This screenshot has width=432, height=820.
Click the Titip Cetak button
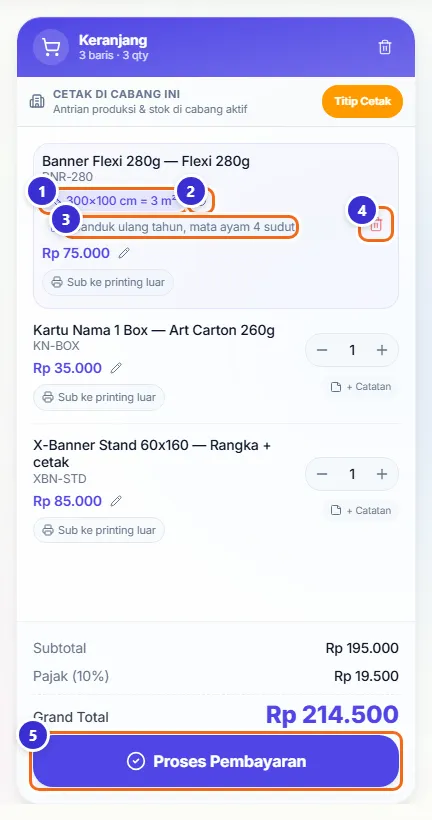pyautogui.click(x=362, y=101)
